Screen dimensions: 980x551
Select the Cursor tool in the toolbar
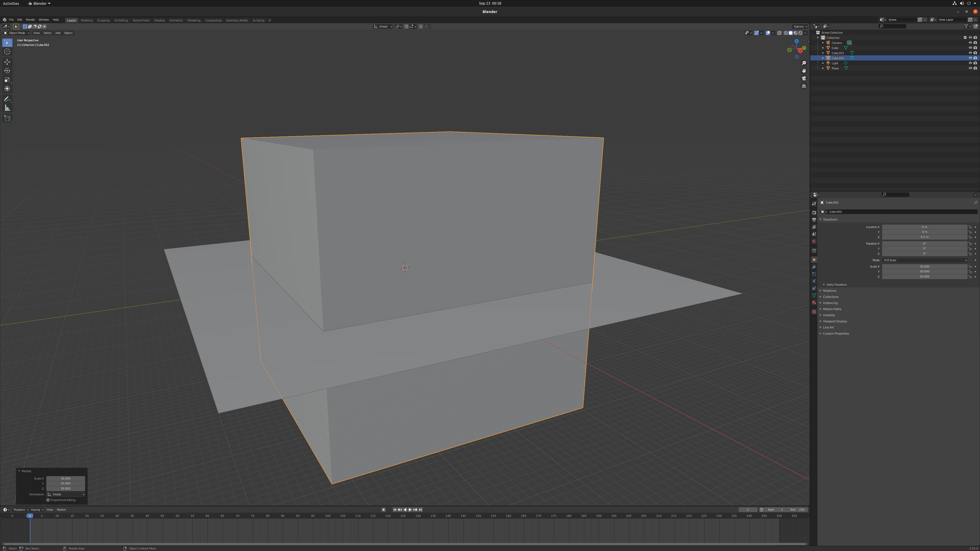(7, 52)
